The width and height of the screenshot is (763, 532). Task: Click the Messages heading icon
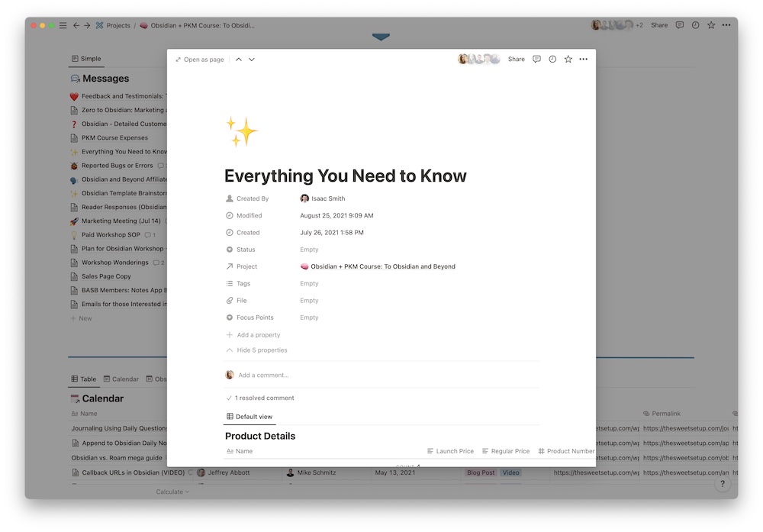click(x=75, y=79)
